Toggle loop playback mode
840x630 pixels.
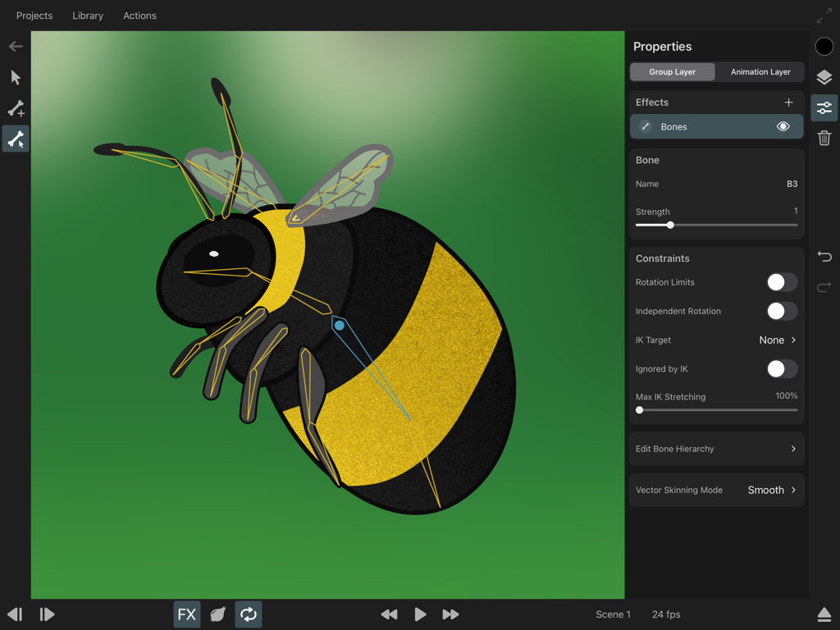[249, 614]
